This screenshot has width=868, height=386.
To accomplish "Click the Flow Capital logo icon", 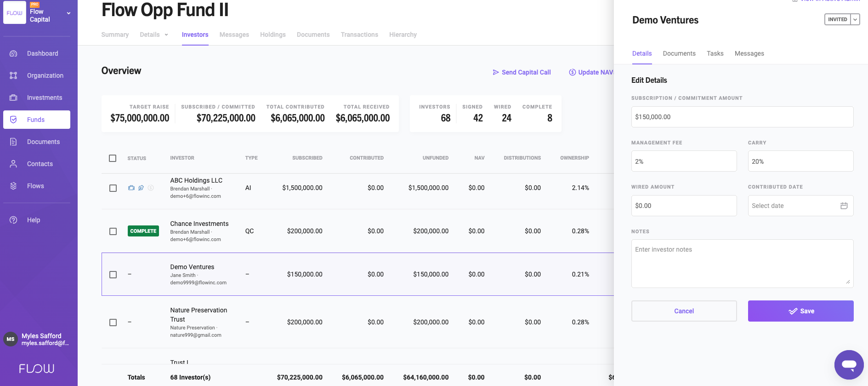I will pos(15,13).
